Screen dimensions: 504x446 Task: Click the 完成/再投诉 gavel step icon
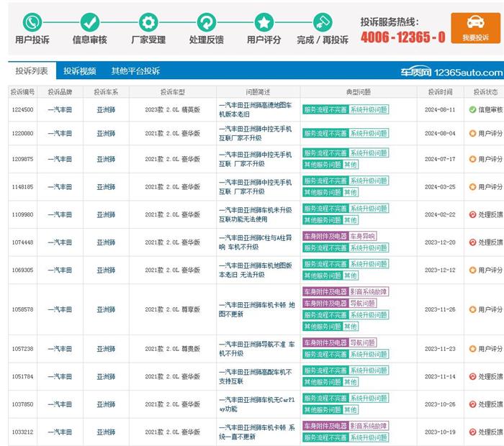[x=323, y=22]
